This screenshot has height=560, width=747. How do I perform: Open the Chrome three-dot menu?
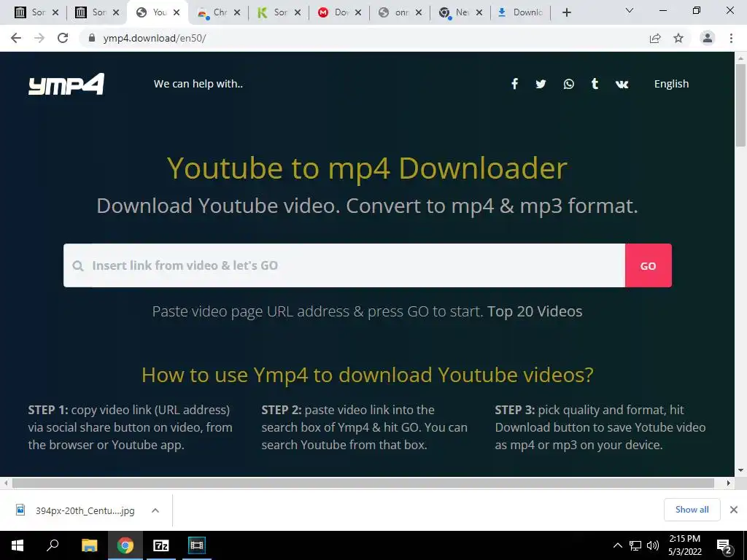coord(731,38)
